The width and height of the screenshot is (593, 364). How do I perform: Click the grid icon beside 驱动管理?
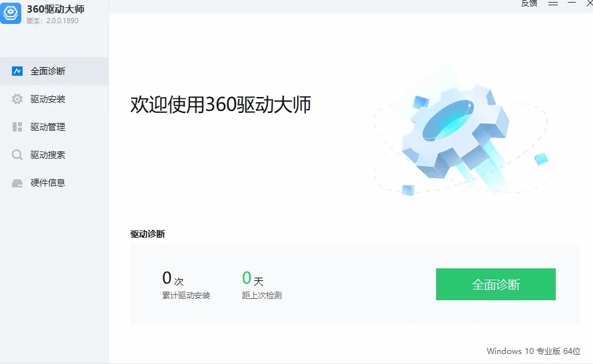17,127
